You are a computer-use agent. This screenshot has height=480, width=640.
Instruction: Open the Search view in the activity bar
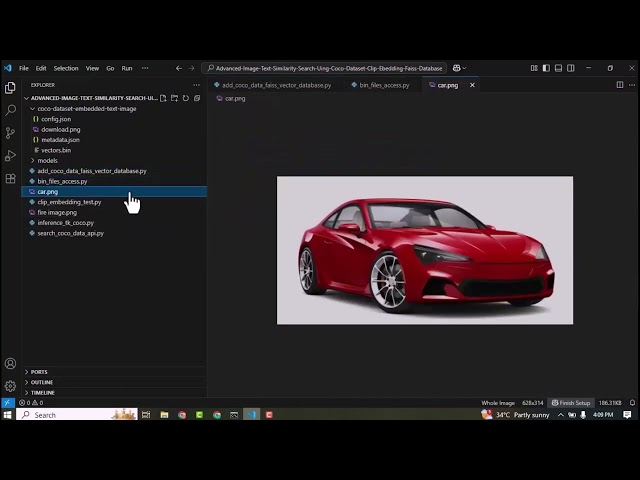click(x=10, y=110)
